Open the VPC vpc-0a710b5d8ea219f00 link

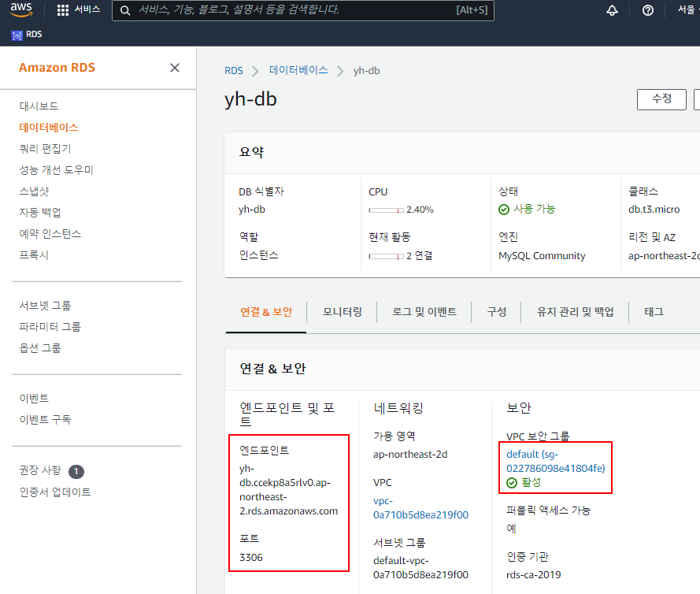click(420, 508)
